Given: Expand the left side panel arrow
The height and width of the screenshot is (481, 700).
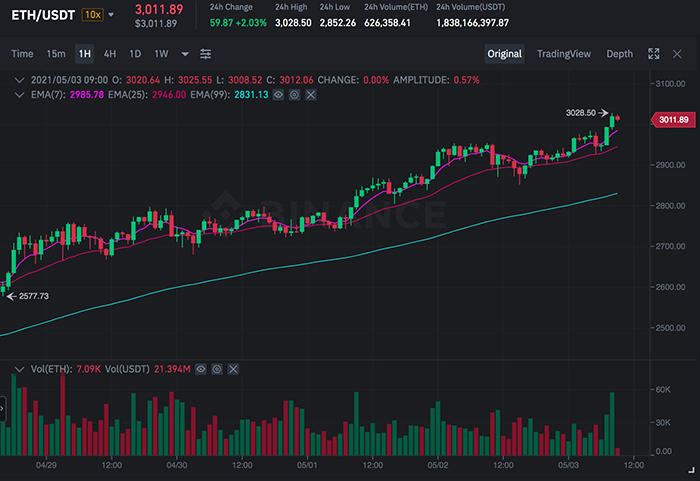Looking at the screenshot, I should pyautogui.click(x=3, y=407).
